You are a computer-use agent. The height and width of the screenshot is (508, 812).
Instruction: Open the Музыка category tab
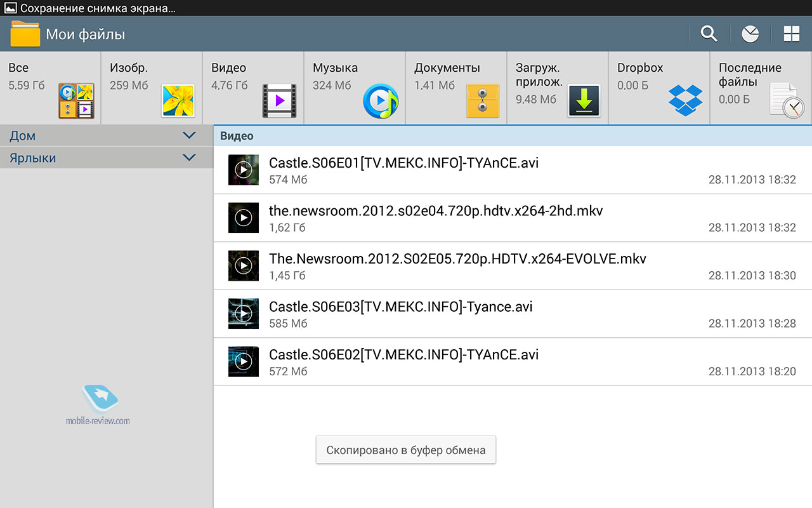355,88
